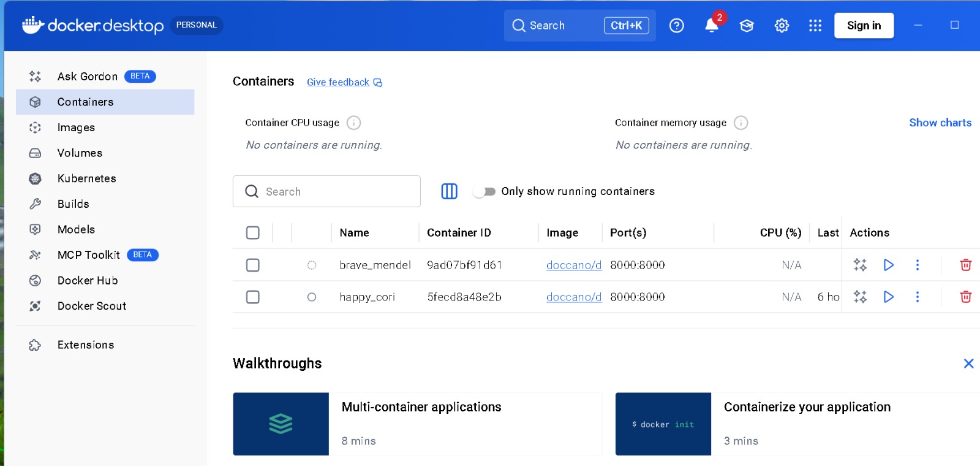
Task: Click info icon next to Container CPU usage
Action: [353, 123]
